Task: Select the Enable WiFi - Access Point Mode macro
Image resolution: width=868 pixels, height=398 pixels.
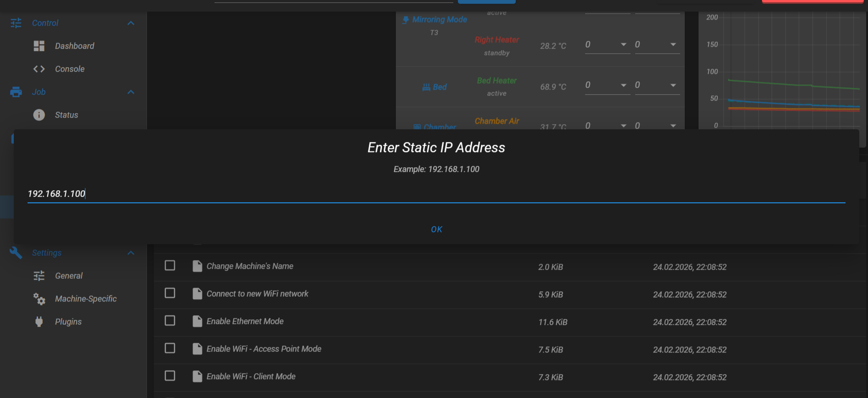Action: point(264,349)
